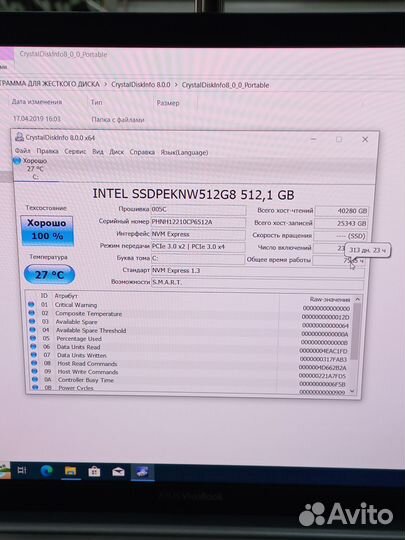Open Microsoft Store from the taskbar
The height and width of the screenshot is (540, 405).
pos(94,471)
